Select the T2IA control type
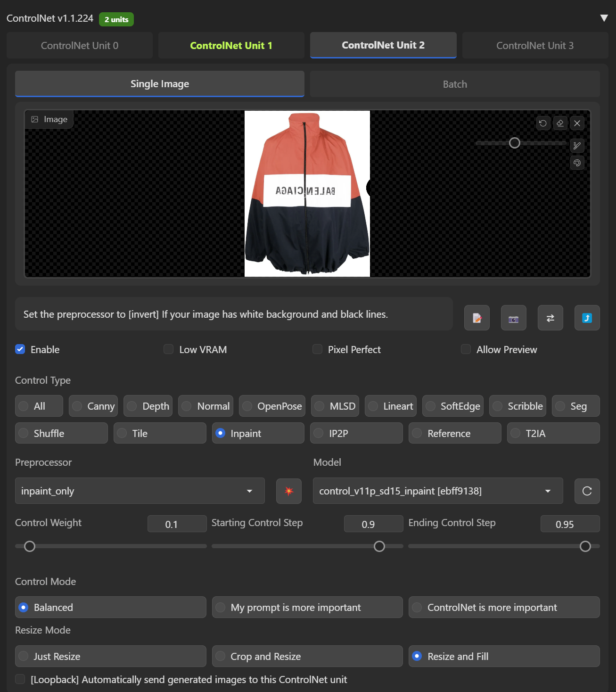The width and height of the screenshot is (616, 692). tap(554, 433)
